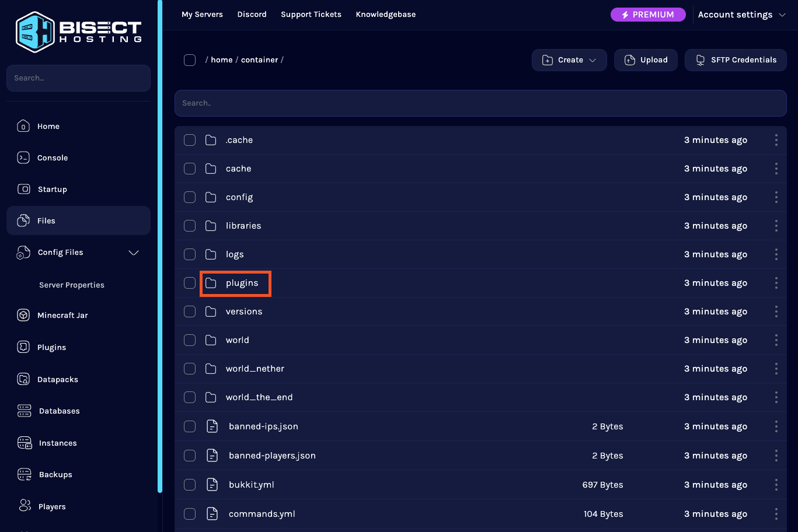Select the bukkit.yml file checkbox

[190, 484]
